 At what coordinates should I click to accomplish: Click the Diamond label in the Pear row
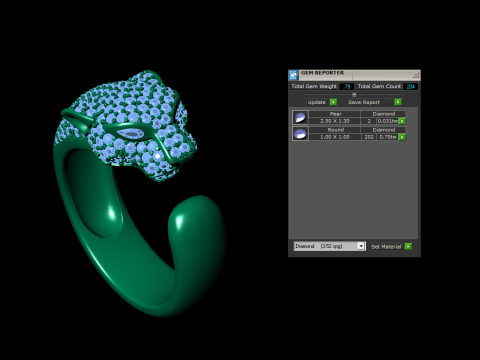[384, 114]
